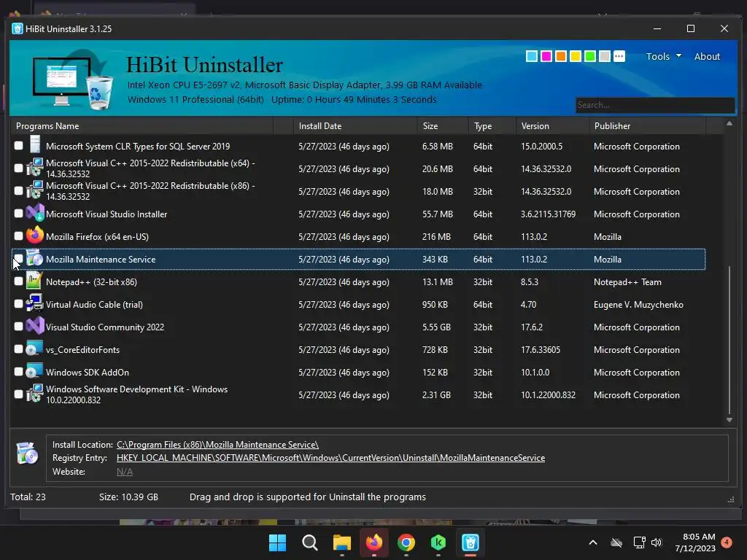The image size is (747, 560).
Task: Click the Mozilla Maintenance Service row icon
Action: click(x=35, y=259)
